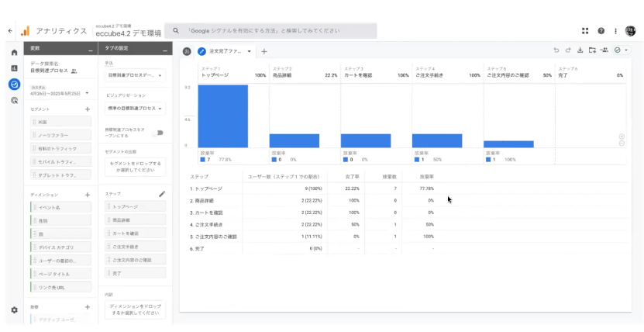Viewport: 644px width, 332px height.
Task: Expand the 手法 technique dropdown
Action: [x=135, y=76]
